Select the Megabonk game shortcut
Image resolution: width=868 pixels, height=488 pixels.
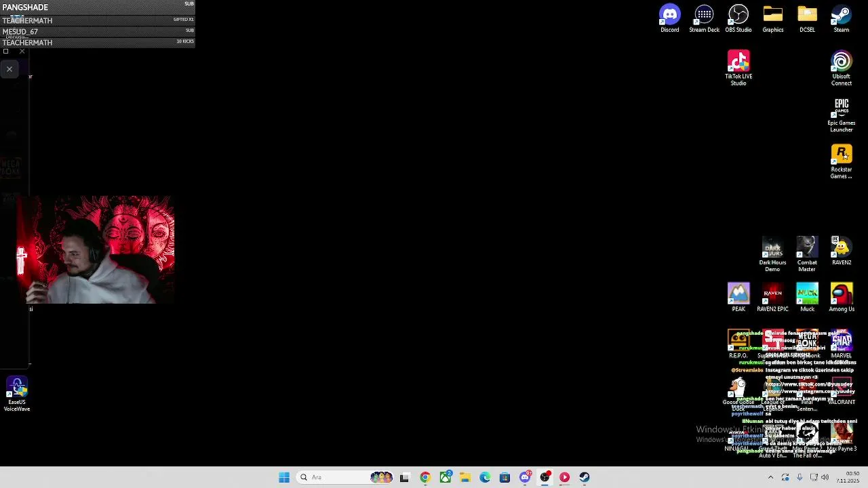pyautogui.click(x=807, y=344)
